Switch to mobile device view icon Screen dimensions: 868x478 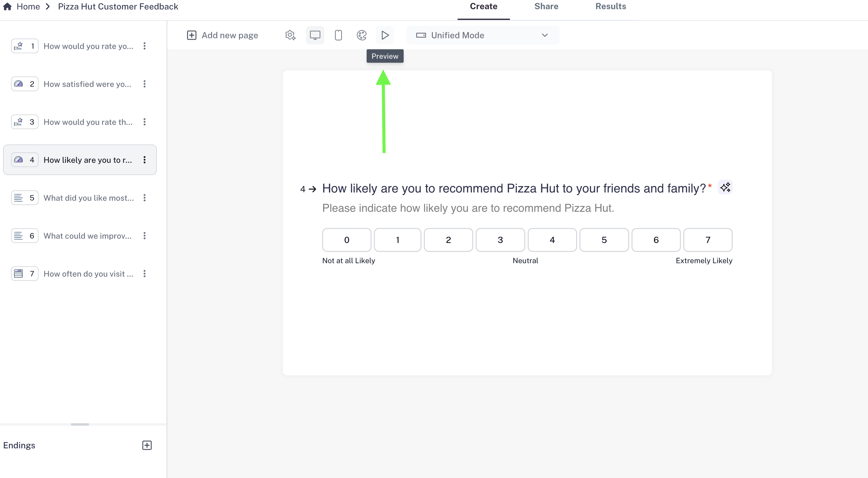coord(338,35)
